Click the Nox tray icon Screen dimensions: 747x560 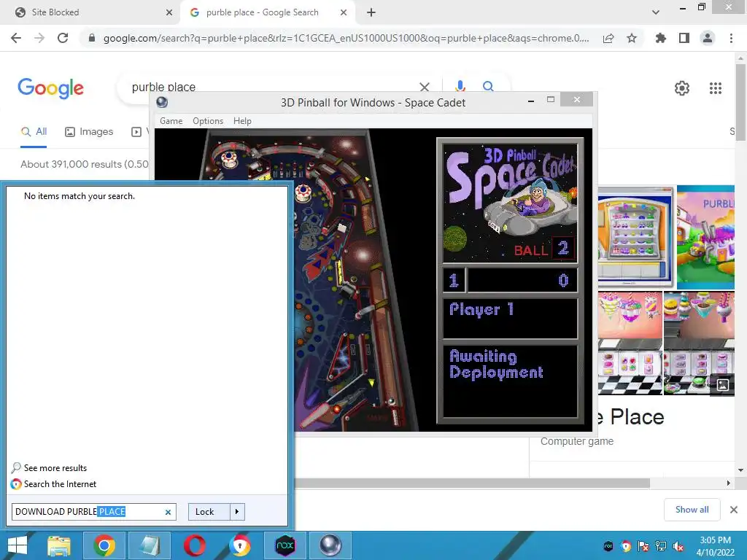pyautogui.click(x=608, y=546)
